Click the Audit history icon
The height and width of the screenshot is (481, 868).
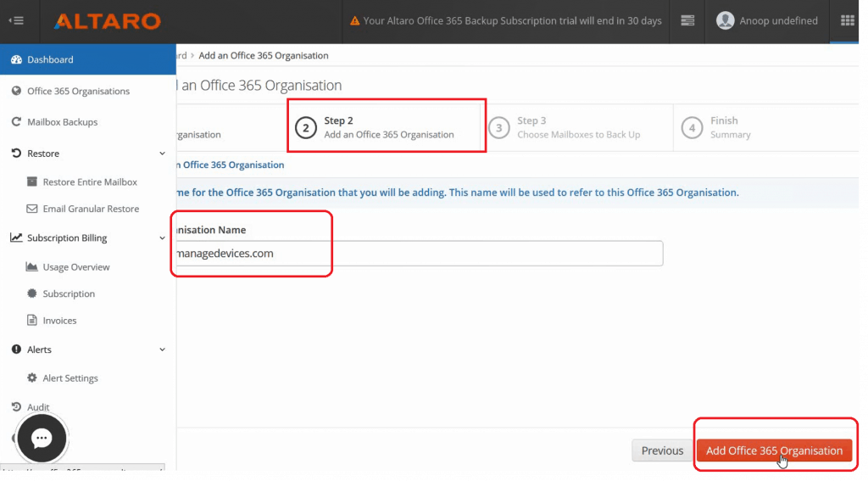pyautogui.click(x=16, y=406)
